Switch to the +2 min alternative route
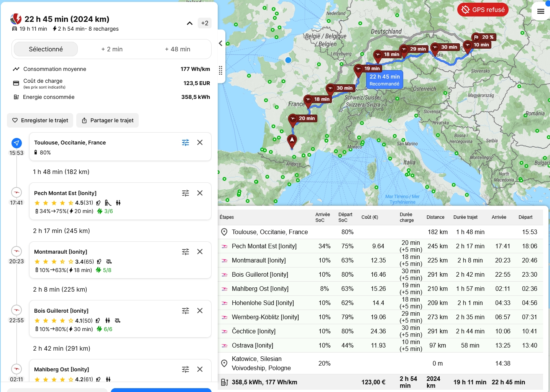 click(112, 49)
